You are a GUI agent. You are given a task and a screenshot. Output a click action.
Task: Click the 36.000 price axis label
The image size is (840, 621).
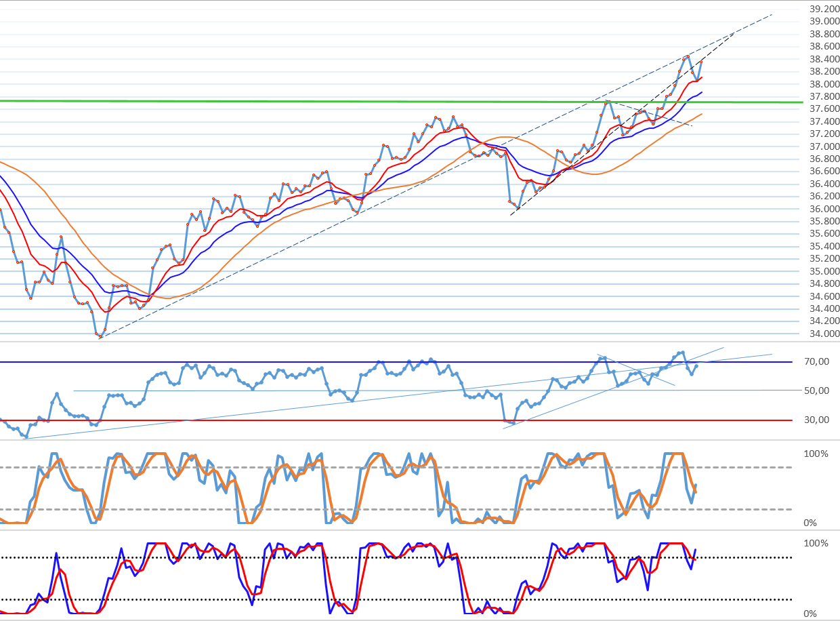pyautogui.click(x=825, y=209)
